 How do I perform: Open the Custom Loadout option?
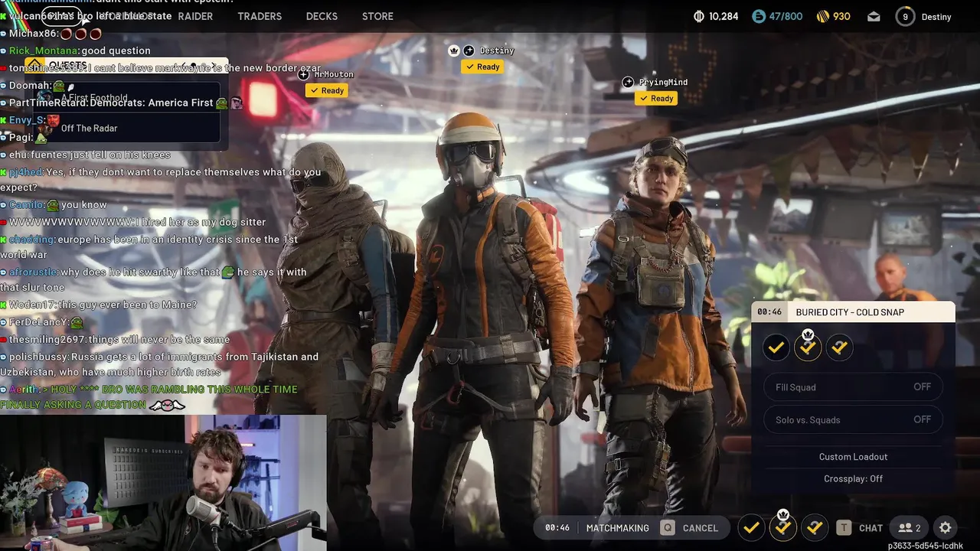(853, 457)
